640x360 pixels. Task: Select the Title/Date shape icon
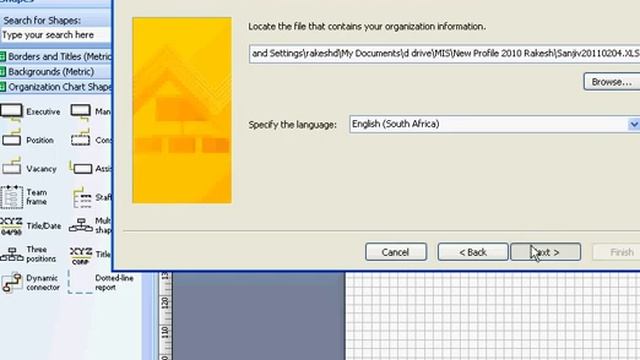point(11,226)
